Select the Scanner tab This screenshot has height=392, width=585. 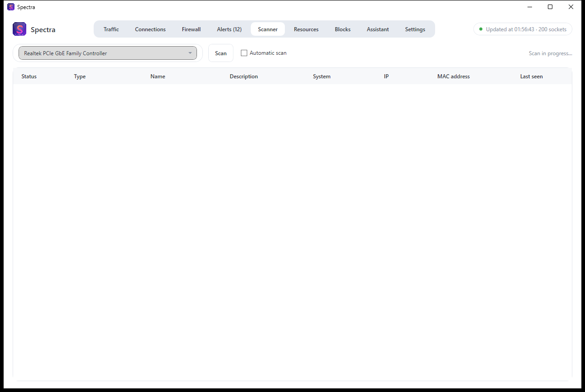click(x=268, y=29)
